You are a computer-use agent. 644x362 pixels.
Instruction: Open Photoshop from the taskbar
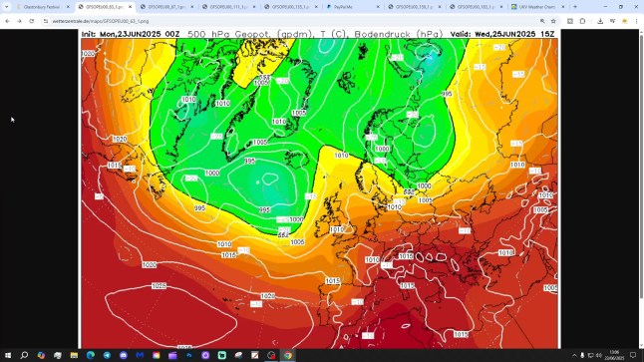[x=189, y=355]
